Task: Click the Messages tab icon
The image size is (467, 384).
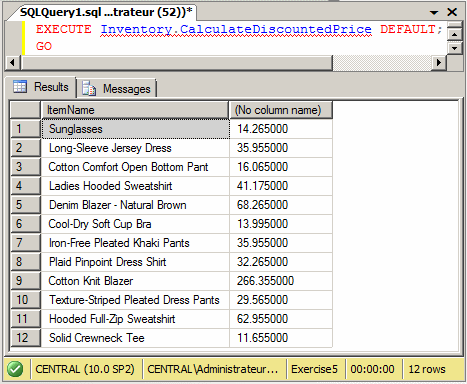Action: tap(89, 88)
